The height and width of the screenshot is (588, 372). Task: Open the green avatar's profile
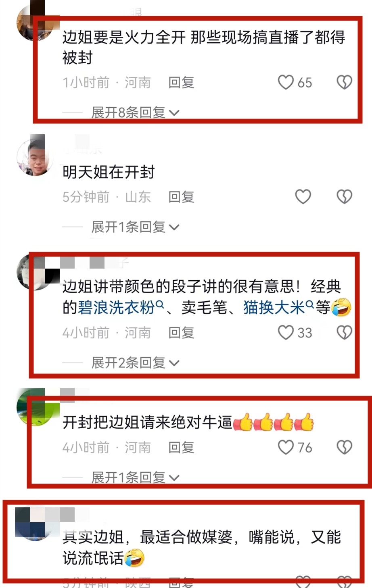pyautogui.click(x=36, y=407)
